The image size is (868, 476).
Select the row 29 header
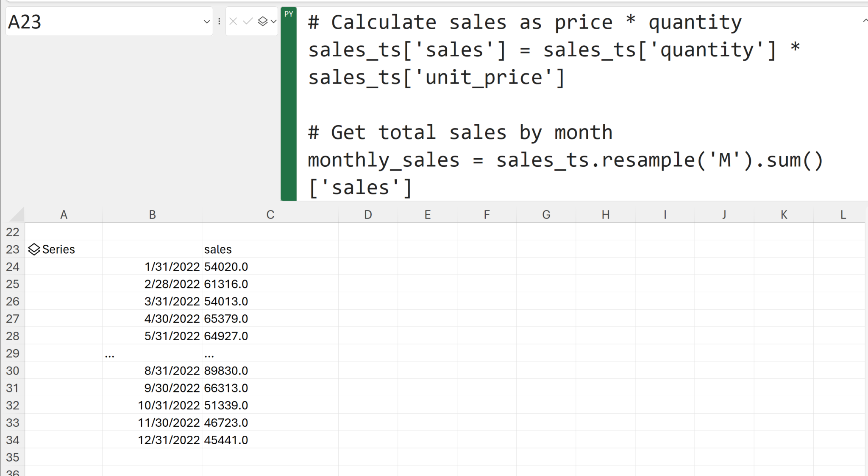[x=13, y=353]
